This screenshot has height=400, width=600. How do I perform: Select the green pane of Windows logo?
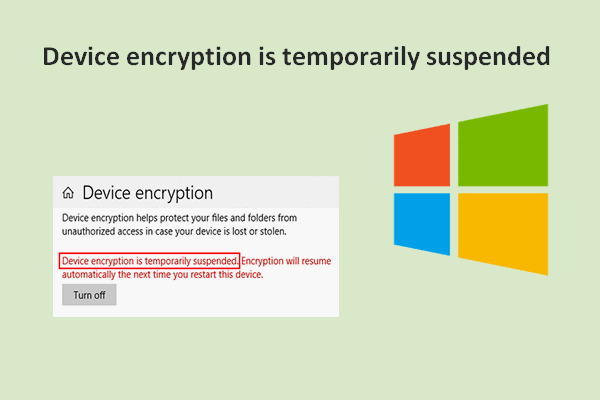503,145
